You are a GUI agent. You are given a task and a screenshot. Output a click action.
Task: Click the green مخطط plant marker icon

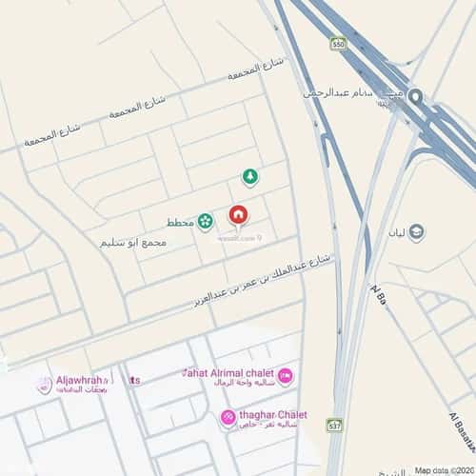tap(205, 222)
